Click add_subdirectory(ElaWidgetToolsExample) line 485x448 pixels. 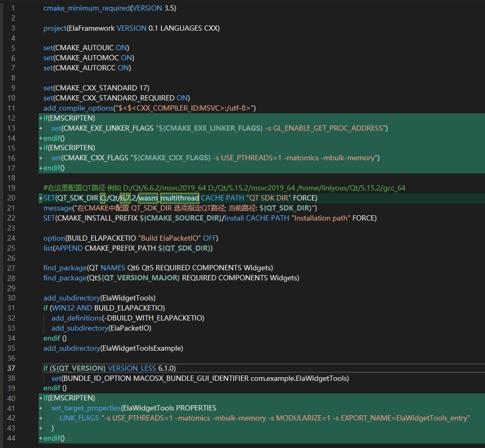coord(113,348)
